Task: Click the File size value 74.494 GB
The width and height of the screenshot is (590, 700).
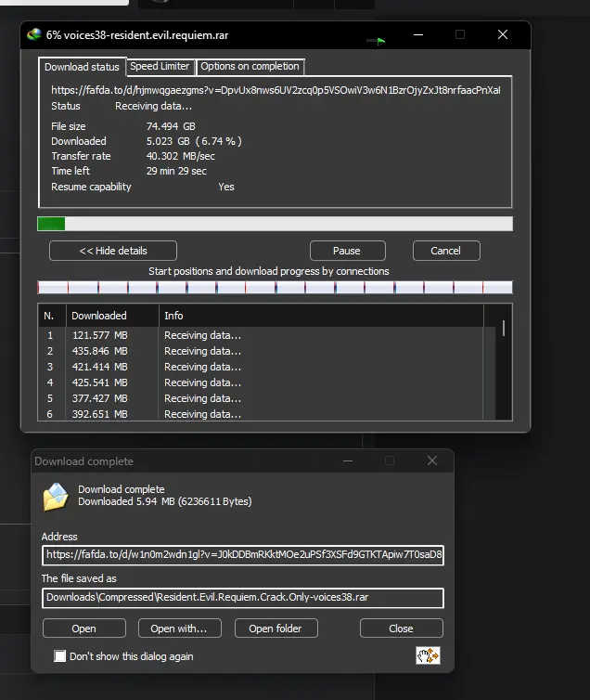Action: (x=171, y=126)
